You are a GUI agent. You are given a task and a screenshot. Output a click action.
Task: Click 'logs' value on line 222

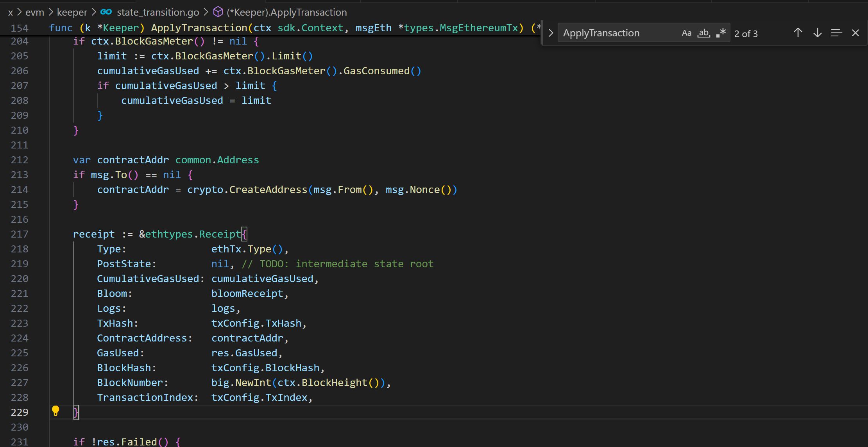point(223,308)
